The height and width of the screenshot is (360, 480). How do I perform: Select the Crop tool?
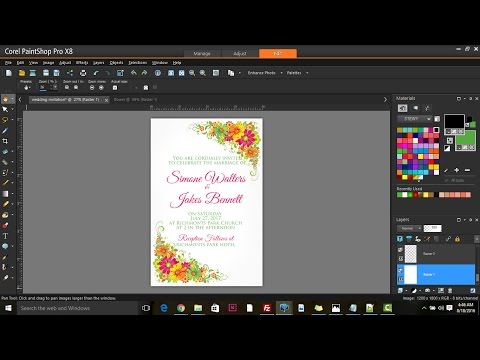click(5, 141)
